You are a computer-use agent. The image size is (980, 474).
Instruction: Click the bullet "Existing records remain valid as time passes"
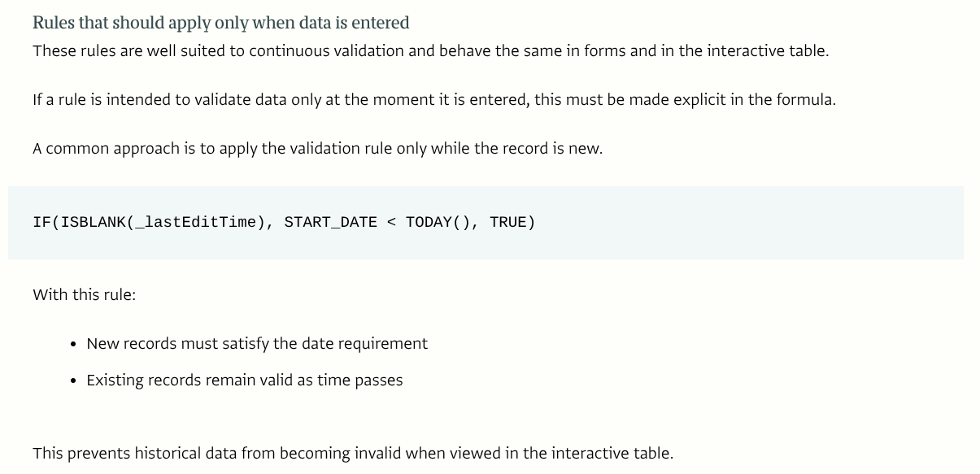[x=244, y=380]
